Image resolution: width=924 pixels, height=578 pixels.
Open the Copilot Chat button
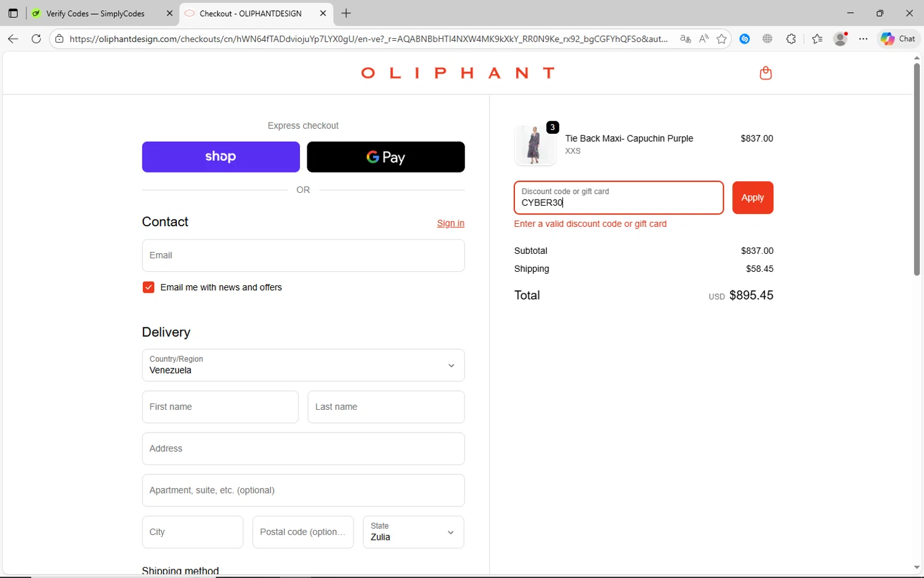(x=899, y=39)
